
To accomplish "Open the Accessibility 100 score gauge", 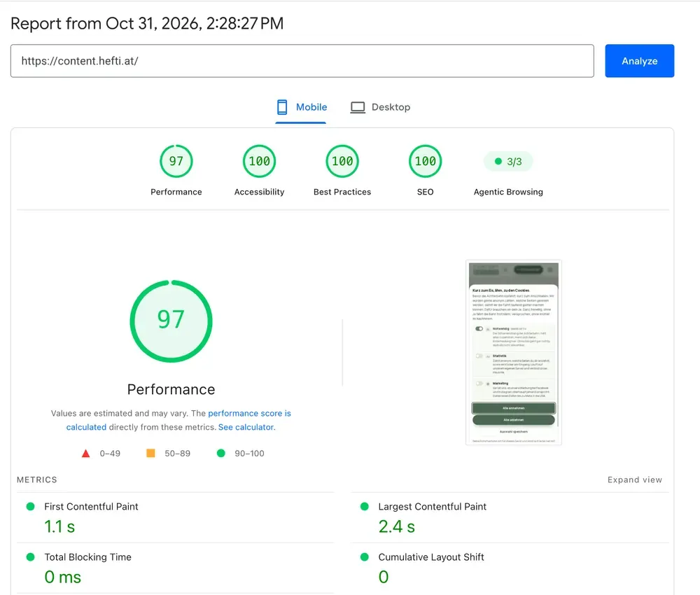I will [260, 161].
